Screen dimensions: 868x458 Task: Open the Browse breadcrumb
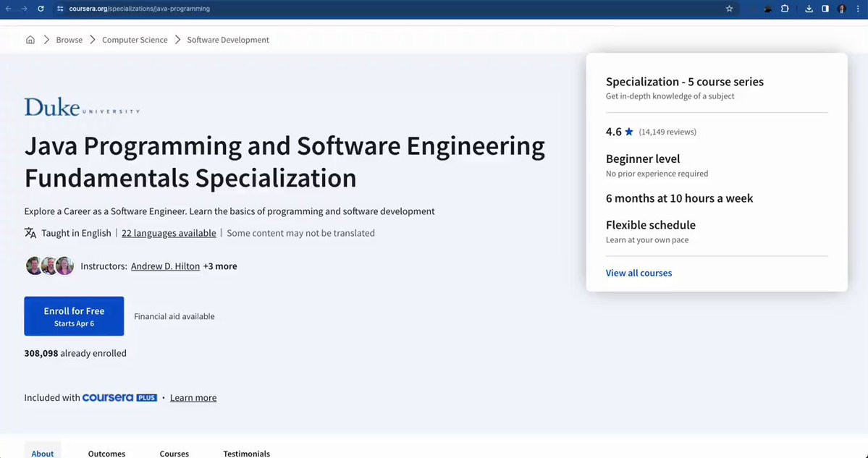(69, 40)
